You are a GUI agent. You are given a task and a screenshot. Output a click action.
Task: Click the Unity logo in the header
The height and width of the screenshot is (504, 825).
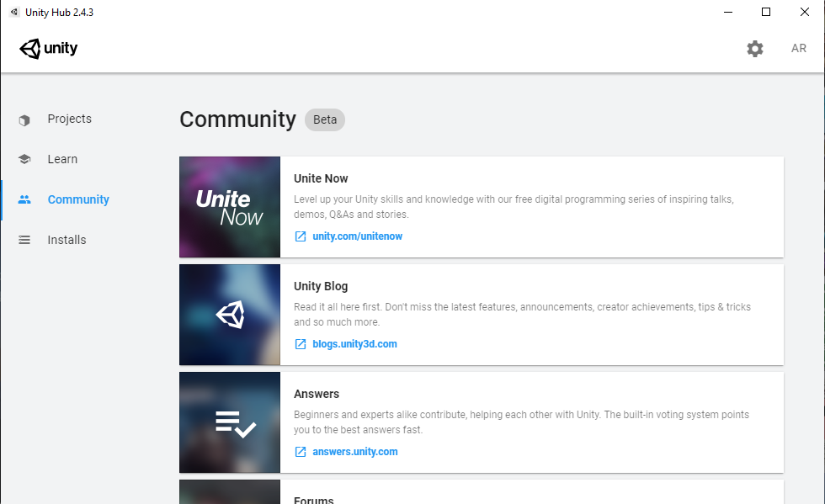[49, 49]
